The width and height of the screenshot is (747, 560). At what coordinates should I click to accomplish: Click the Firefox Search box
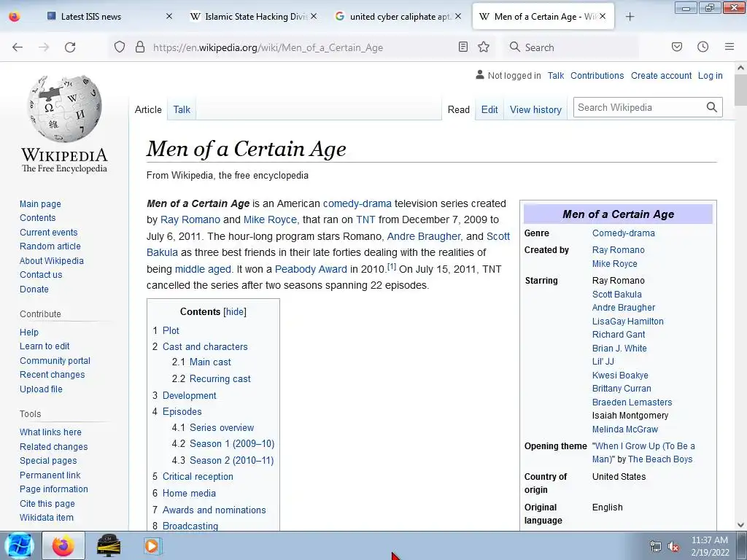[572, 47]
